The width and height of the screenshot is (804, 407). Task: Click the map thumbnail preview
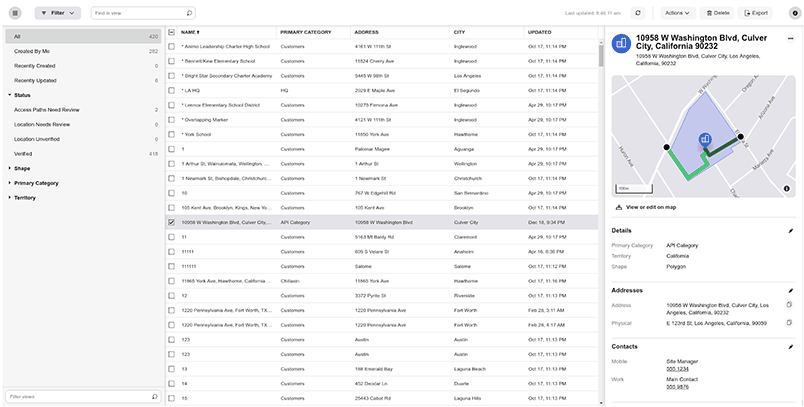click(704, 136)
